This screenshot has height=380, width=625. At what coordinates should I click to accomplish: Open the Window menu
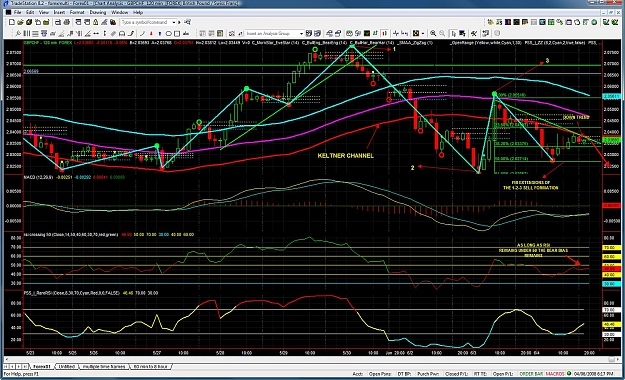[x=120, y=12]
